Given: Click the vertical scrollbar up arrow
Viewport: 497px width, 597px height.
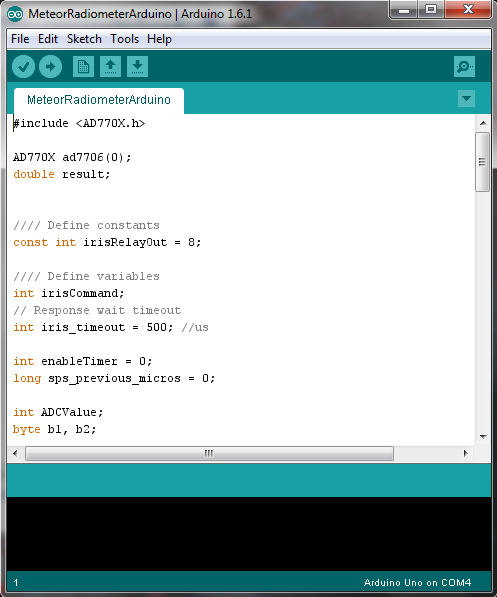Looking at the screenshot, I should tap(483, 123).
